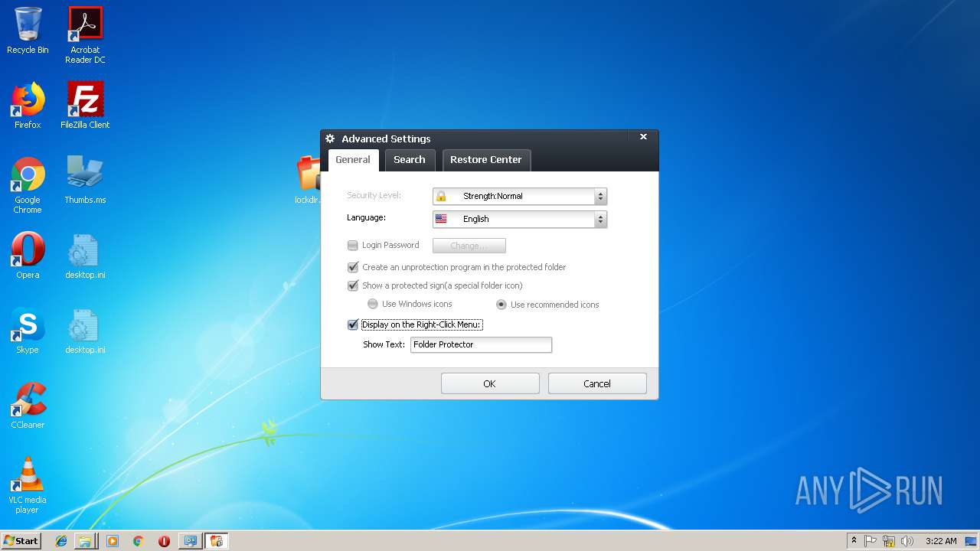This screenshot has width=980, height=551.
Task: Select the upper desktop.ini file
Action: coord(85,256)
